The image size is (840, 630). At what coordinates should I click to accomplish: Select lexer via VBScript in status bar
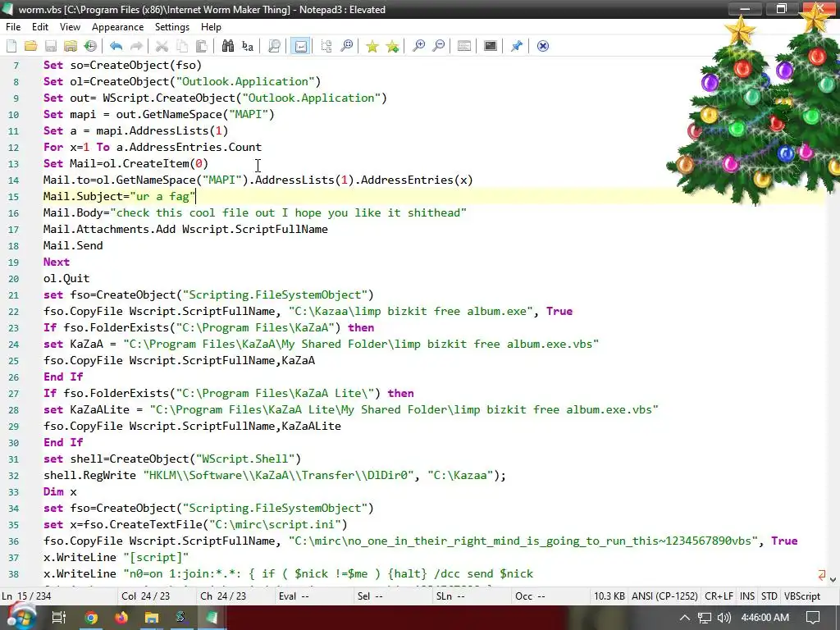click(x=802, y=596)
